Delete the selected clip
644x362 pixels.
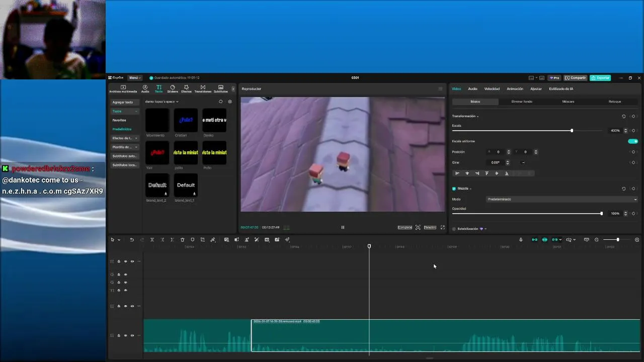click(182, 240)
